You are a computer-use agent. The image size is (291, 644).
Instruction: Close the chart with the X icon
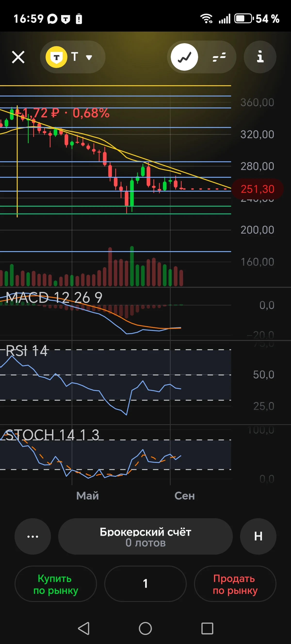18,57
